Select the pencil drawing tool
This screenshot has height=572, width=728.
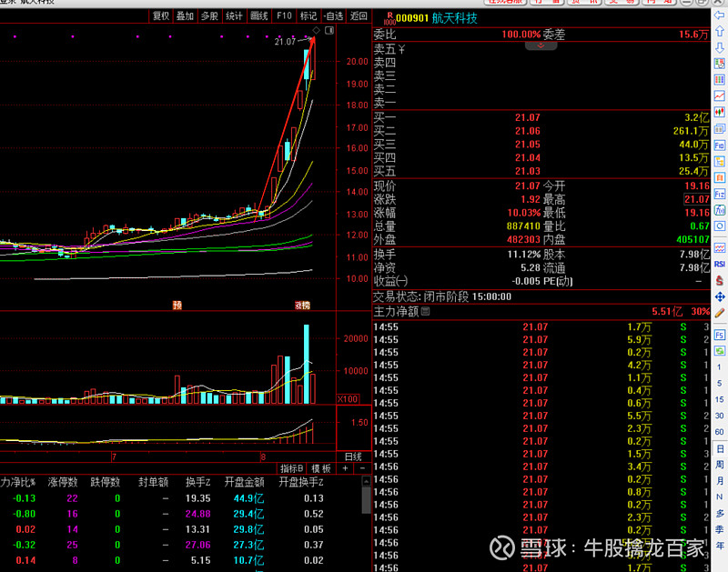pos(719,313)
